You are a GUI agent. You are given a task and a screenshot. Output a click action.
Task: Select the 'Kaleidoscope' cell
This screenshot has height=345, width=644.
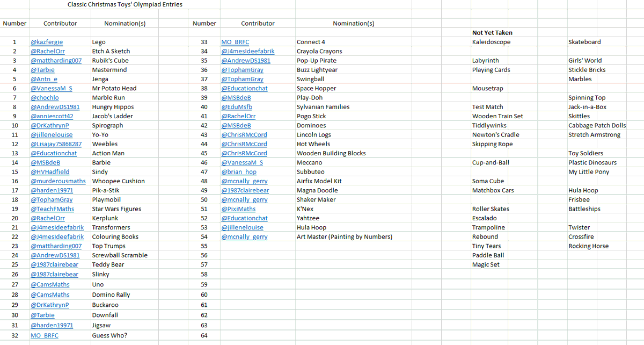click(491, 42)
